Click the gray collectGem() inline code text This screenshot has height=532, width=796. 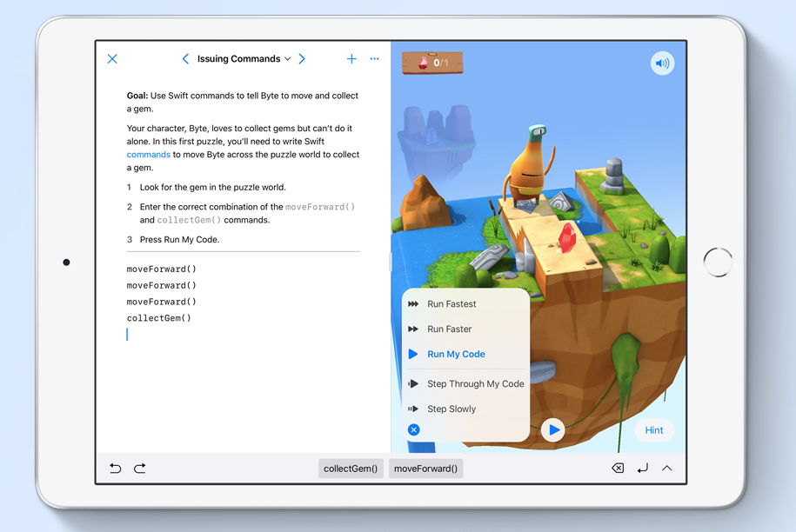(189, 220)
